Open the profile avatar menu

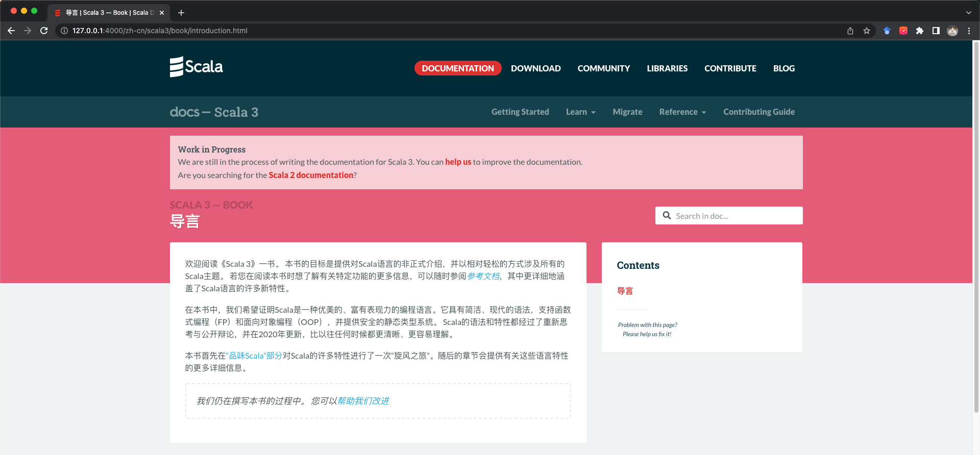pos(952,31)
